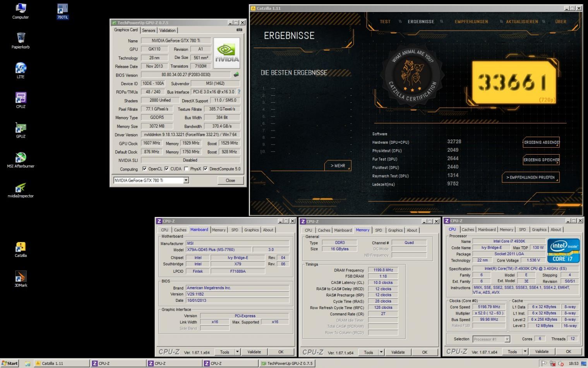Select Graphics tab in CPU-tab CPU-Z window
The width and height of the screenshot is (588, 368).
pyautogui.click(x=539, y=229)
